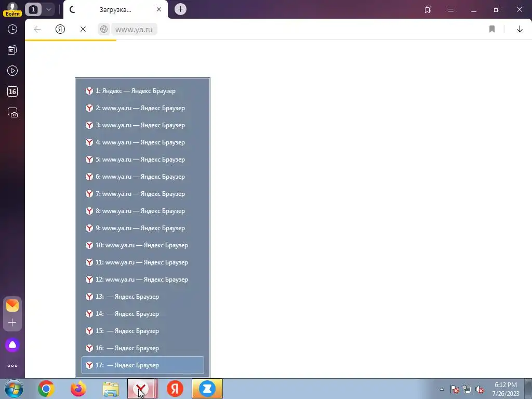Select window 4: www.ya.ru
Viewport: 532px width, 399px height.
[143, 142]
